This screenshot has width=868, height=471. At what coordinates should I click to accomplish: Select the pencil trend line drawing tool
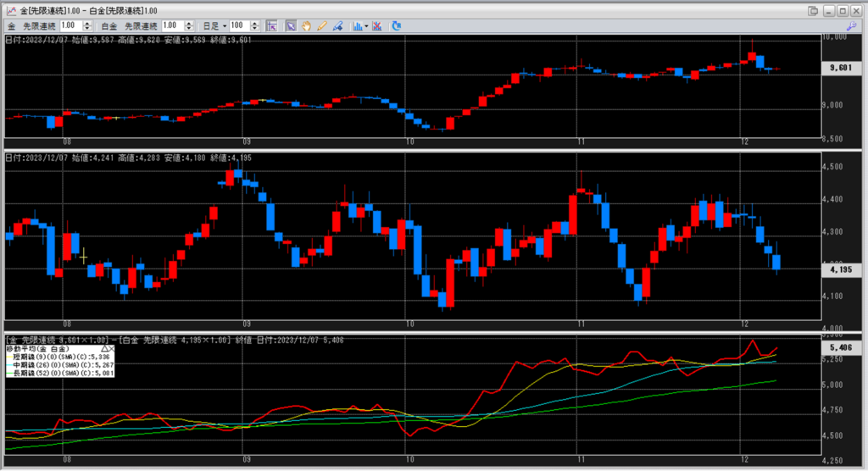321,25
